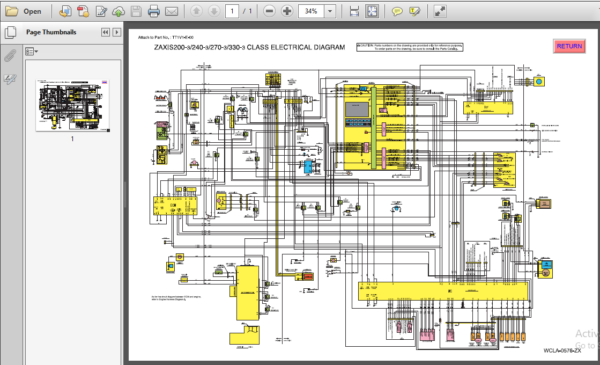Image resolution: width=600 pixels, height=365 pixels.
Task: Collapse the Page Thumbnails panel
Action: pyautogui.click(x=105, y=32)
